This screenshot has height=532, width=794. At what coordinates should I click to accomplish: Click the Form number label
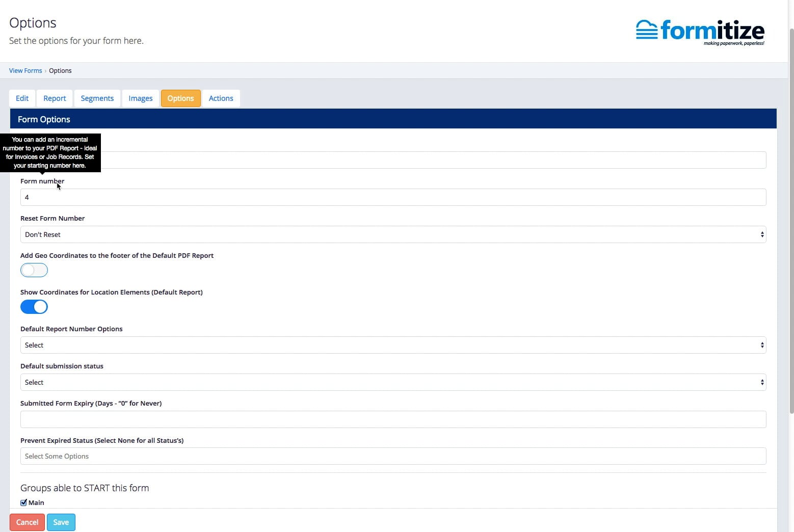point(42,181)
